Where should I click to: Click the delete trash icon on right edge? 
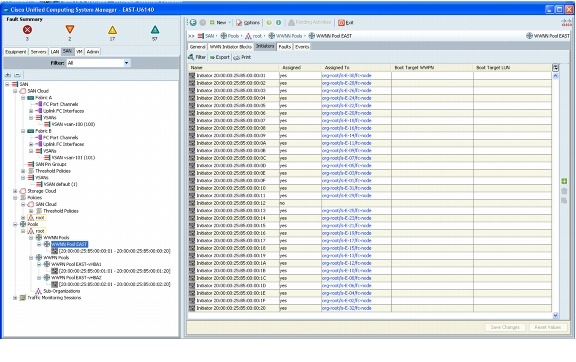pos(564,191)
